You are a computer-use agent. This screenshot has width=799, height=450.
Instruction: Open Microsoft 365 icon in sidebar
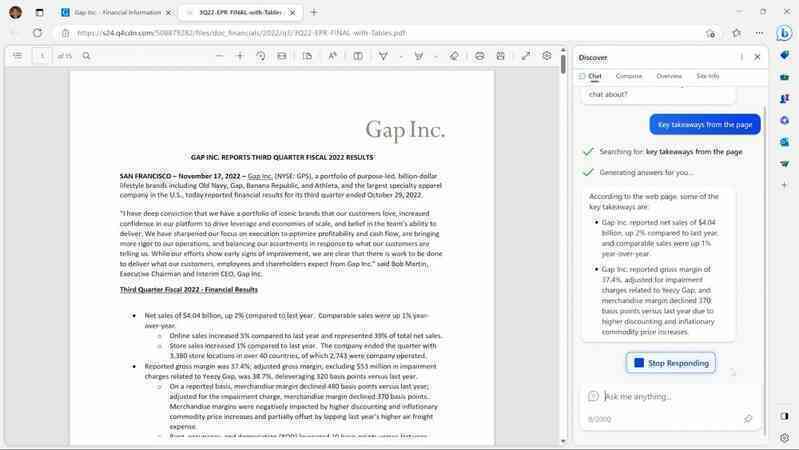[x=785, y=120]
